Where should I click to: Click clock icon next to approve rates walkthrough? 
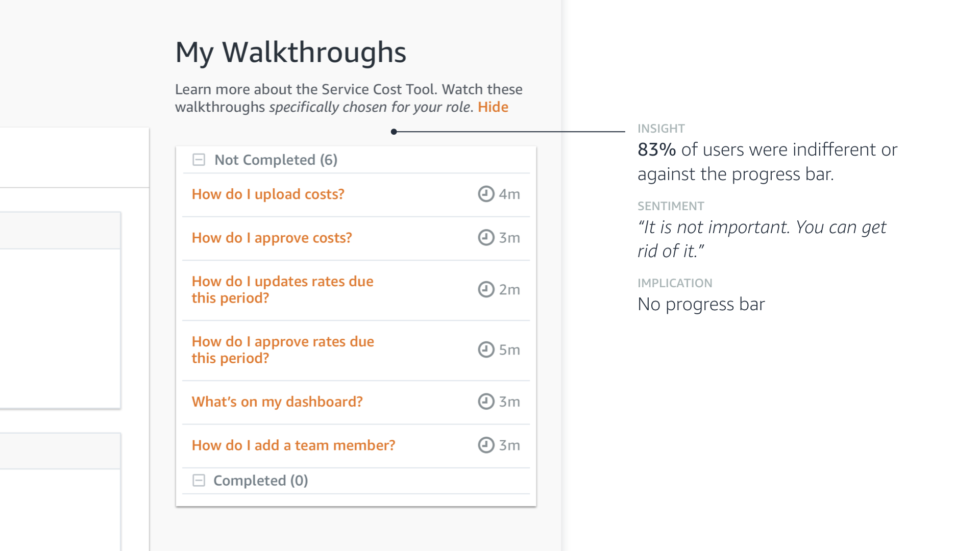486,349
